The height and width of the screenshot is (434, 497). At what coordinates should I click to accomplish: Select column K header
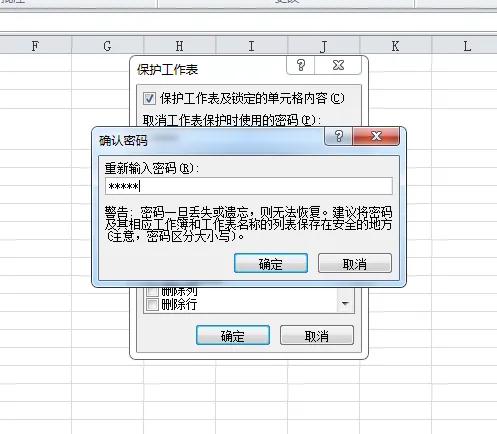396,46
